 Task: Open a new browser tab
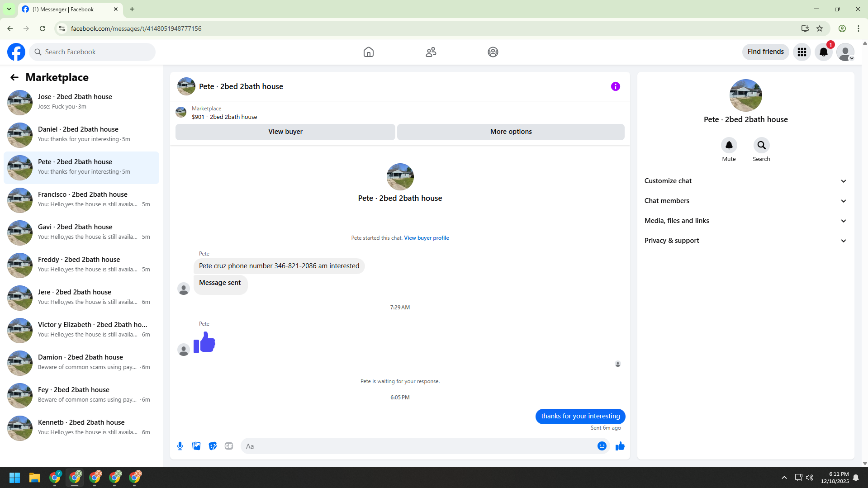[x=132, y=9]
